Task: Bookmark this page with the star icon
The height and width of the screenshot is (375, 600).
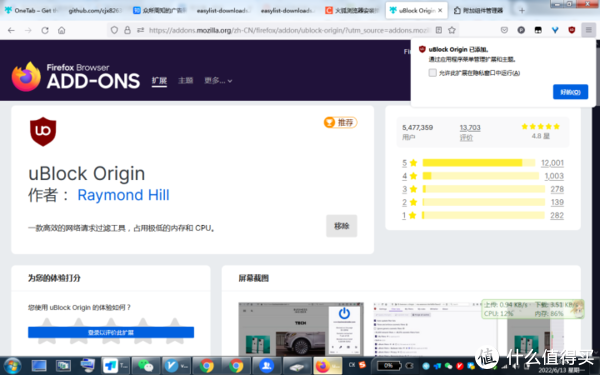Action: (452, 30)
